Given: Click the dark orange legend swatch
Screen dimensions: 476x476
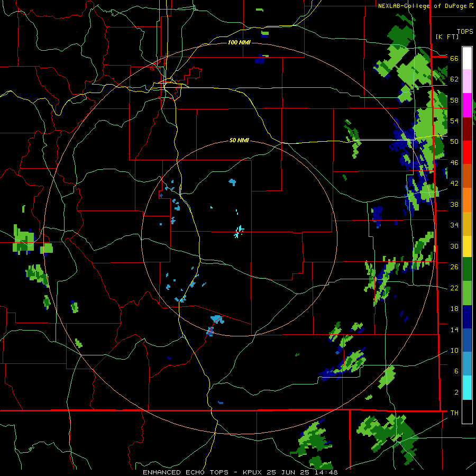Looking at the screenshot, I should point(467,176).
